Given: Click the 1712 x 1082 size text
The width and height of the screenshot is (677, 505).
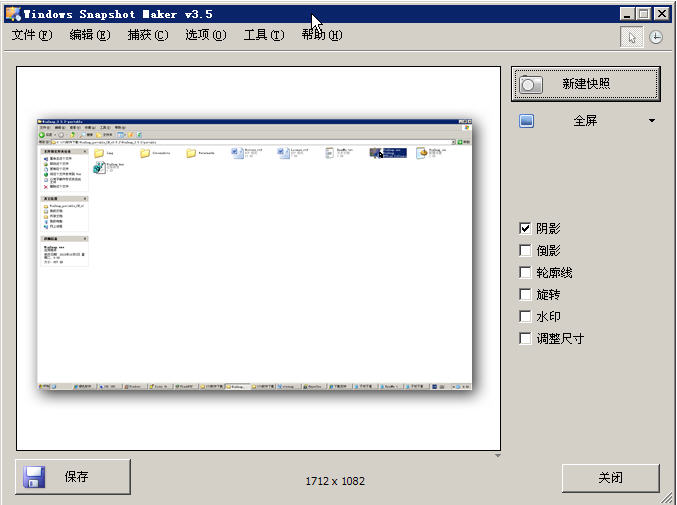Looking at the screenshot, I should [335, 481].
